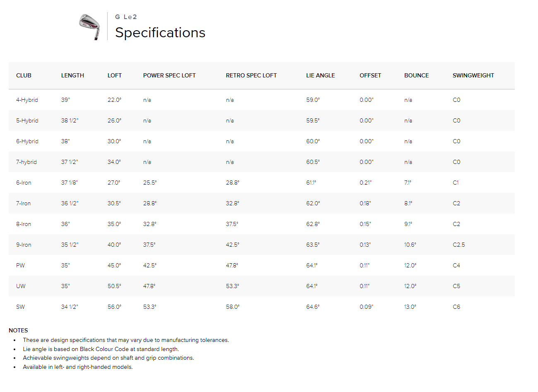
Task: Click the LENGTH column header
Action: point(72,75)
